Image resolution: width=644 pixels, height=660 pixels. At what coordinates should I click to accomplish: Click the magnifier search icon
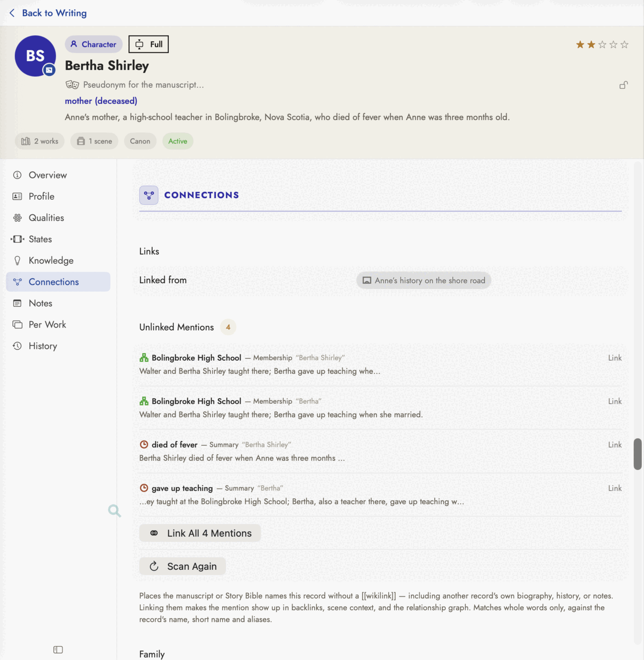115,511
